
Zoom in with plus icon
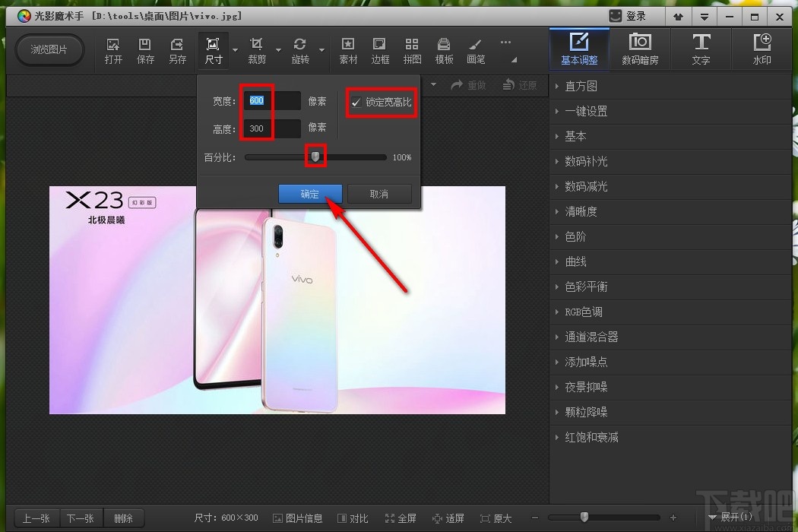[673, 518]
